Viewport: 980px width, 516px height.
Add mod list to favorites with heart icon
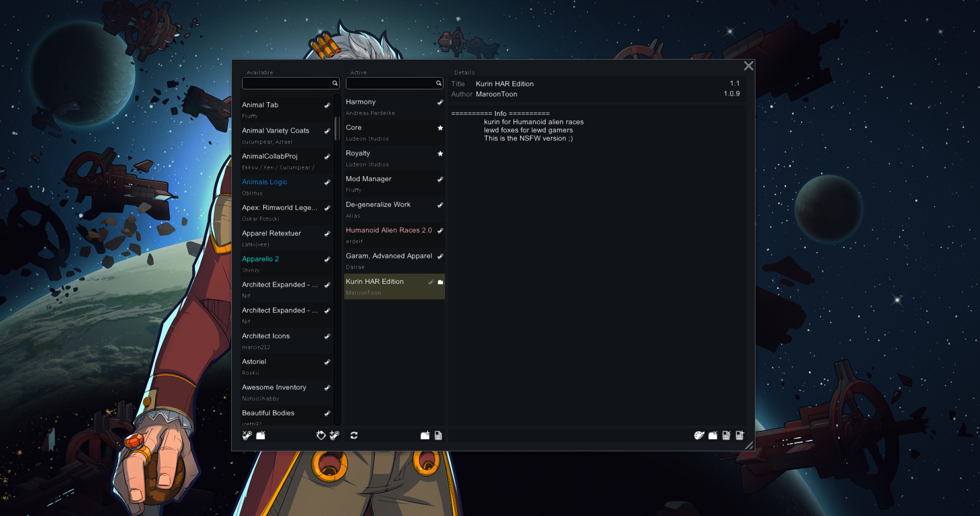click(321, 435)
